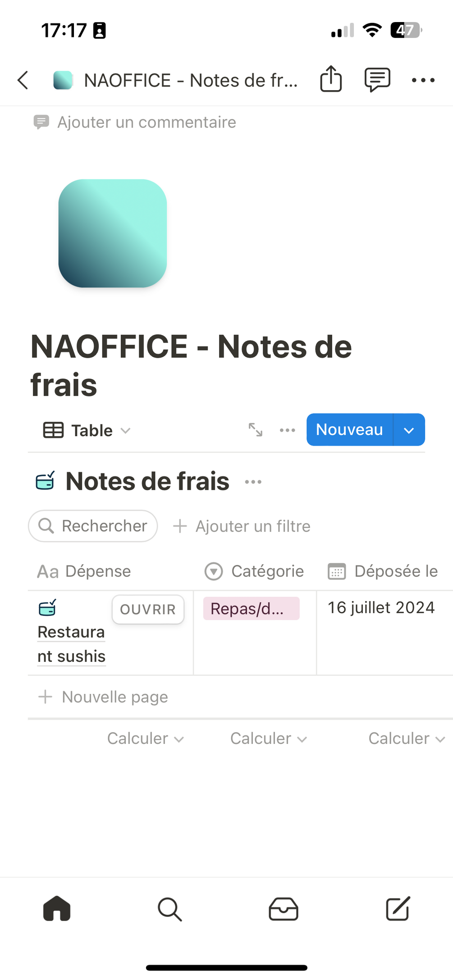The height and width of the screenshot is (980, 453).
Task: Open bottom bar search magnifier
Action: 170,909
